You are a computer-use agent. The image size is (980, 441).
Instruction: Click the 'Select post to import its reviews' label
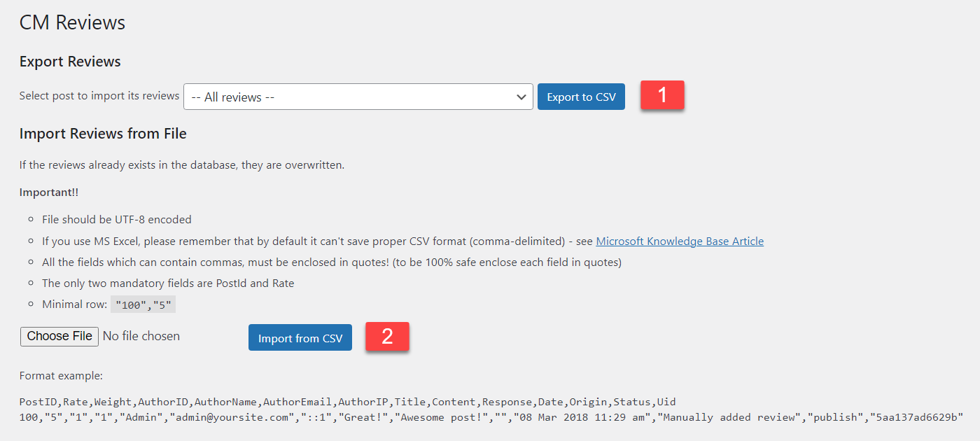[99, 96]
